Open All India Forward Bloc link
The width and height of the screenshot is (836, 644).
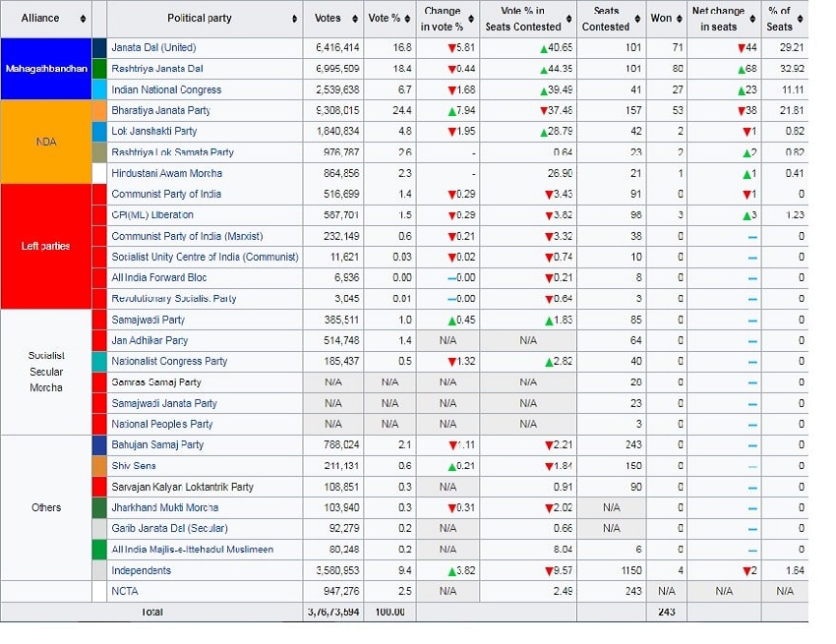[x=159, y=277]
